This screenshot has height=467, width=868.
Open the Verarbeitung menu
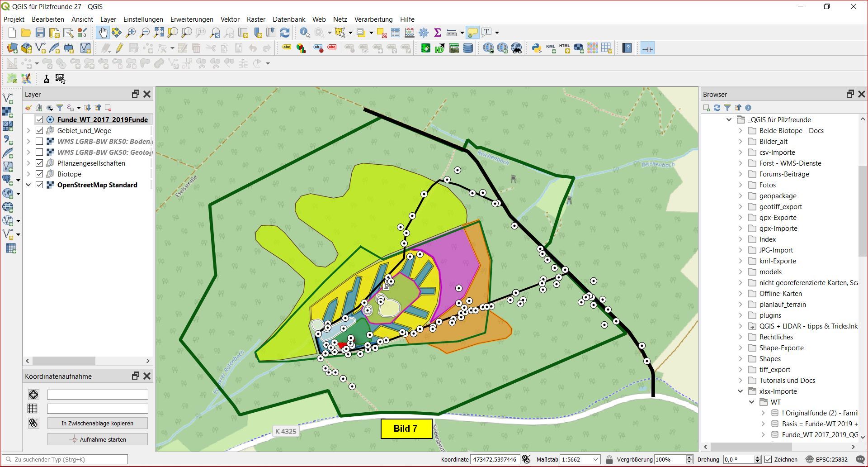(x=373, y=19)
